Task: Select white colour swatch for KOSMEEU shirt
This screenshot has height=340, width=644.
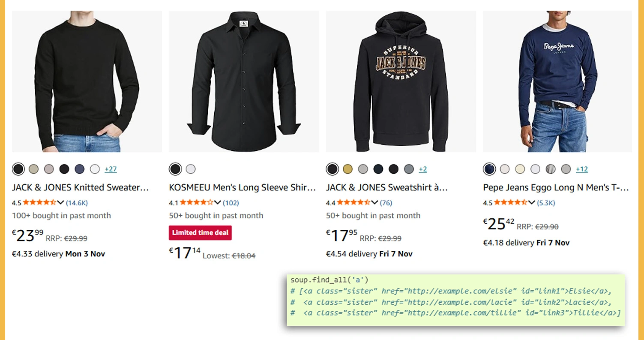Action: (x=191, y=169)
